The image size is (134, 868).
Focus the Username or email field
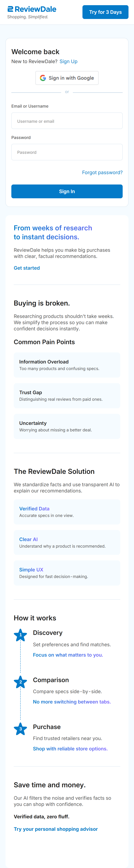[x=67, y=121]
